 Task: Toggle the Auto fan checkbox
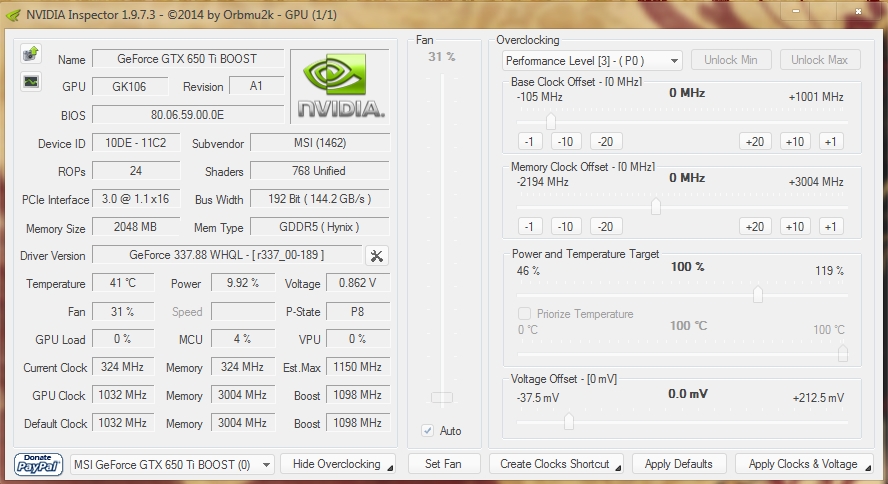(x=428, y=431)
